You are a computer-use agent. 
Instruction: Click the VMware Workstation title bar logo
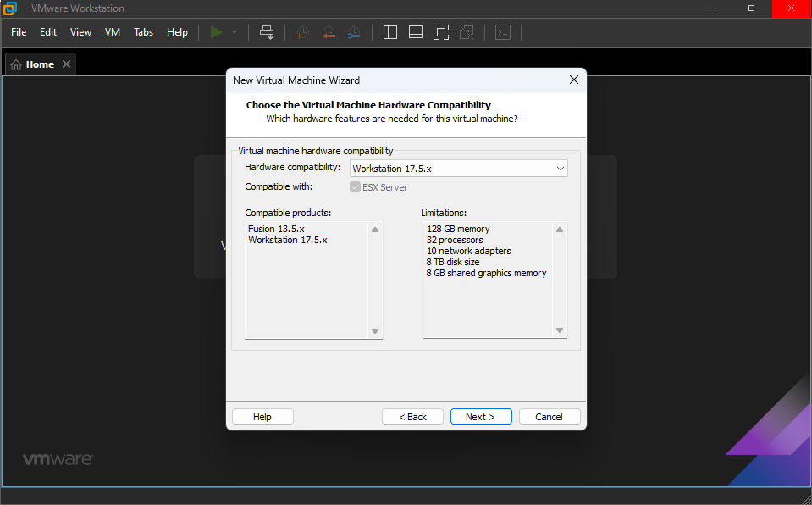10,8
